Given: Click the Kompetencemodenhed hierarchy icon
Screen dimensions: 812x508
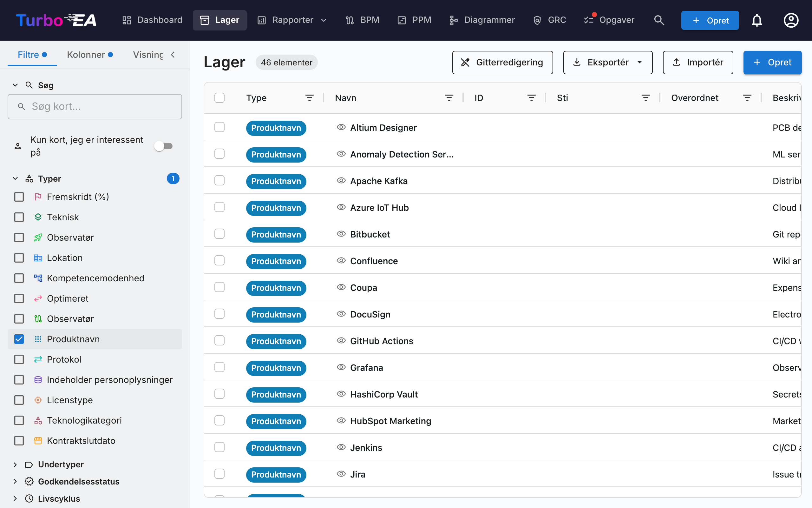Looking at the screenshot, I should click(x=38, y=278).
